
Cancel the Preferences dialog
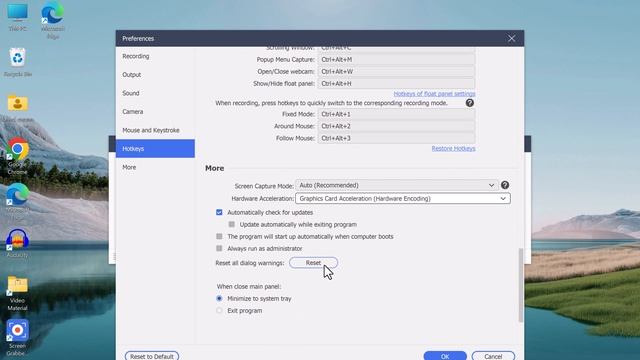[x=493, y=356]
